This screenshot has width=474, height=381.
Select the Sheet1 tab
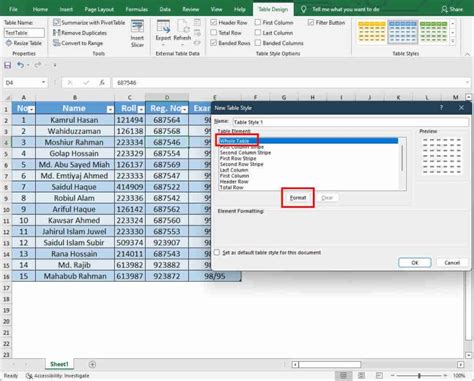(59, 364)
